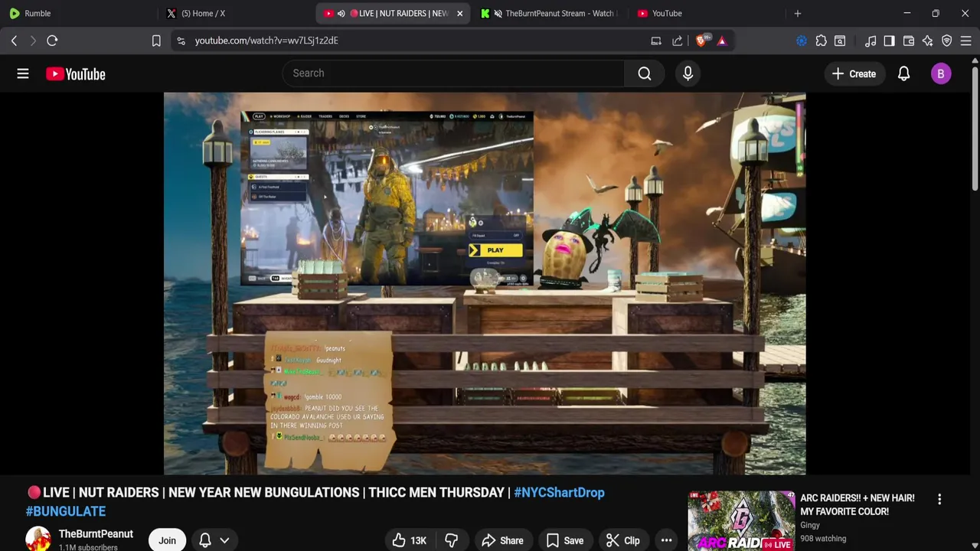Open tab search icon in toolbar
Image resolution: width=980 pixels, height=551 pixels.
point(840,41)
